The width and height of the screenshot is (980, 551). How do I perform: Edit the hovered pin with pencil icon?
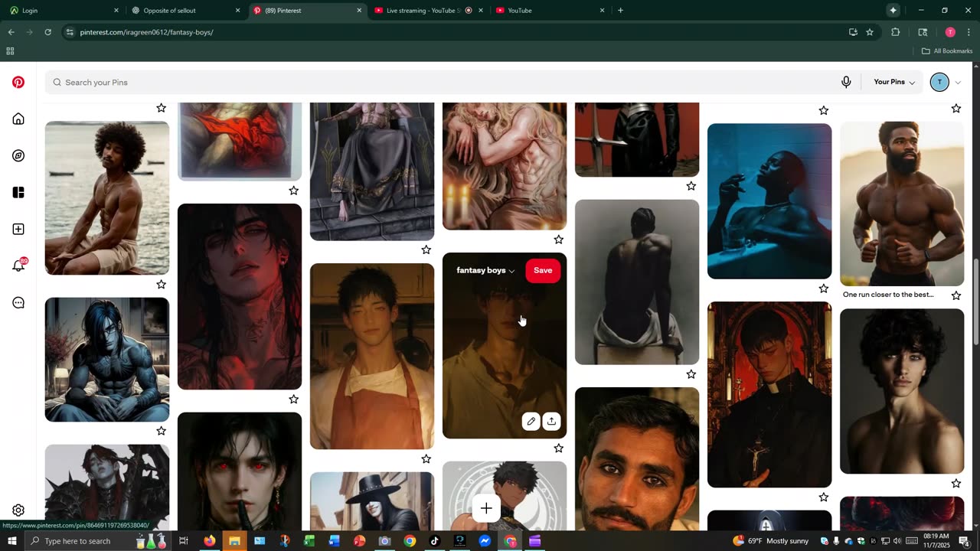(x=531, y=421)
